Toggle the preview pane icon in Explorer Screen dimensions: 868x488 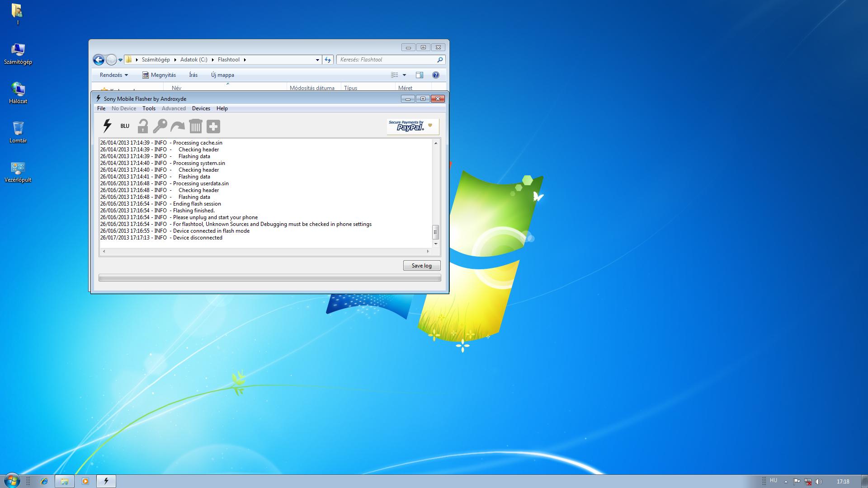coord(420,75)
